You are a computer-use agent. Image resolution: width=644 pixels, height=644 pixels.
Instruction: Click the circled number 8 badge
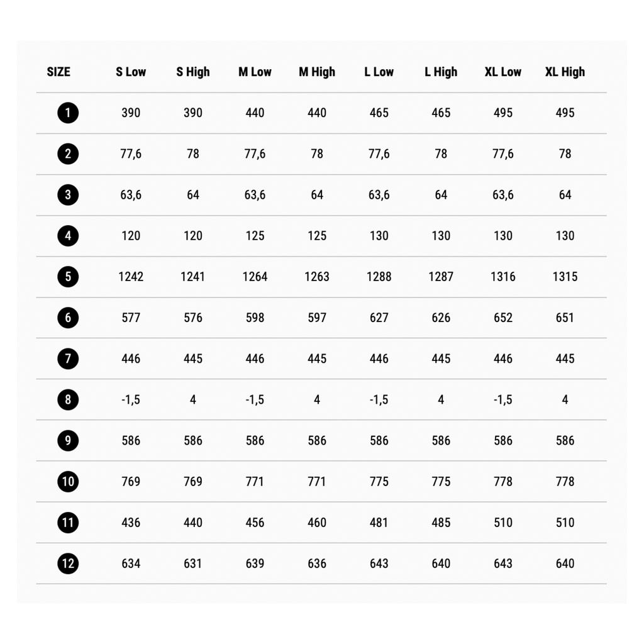(68, 399)
